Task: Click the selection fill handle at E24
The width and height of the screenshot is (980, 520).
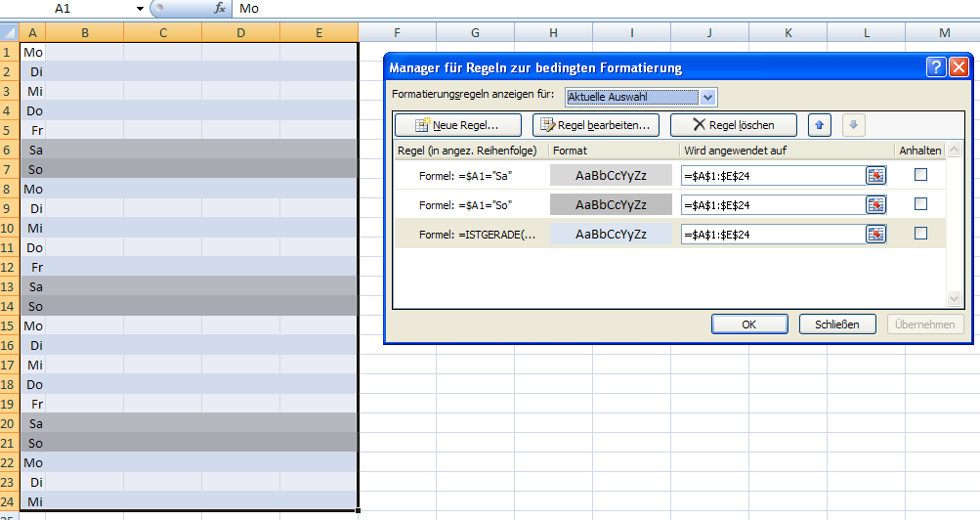Action: (358, 510)
